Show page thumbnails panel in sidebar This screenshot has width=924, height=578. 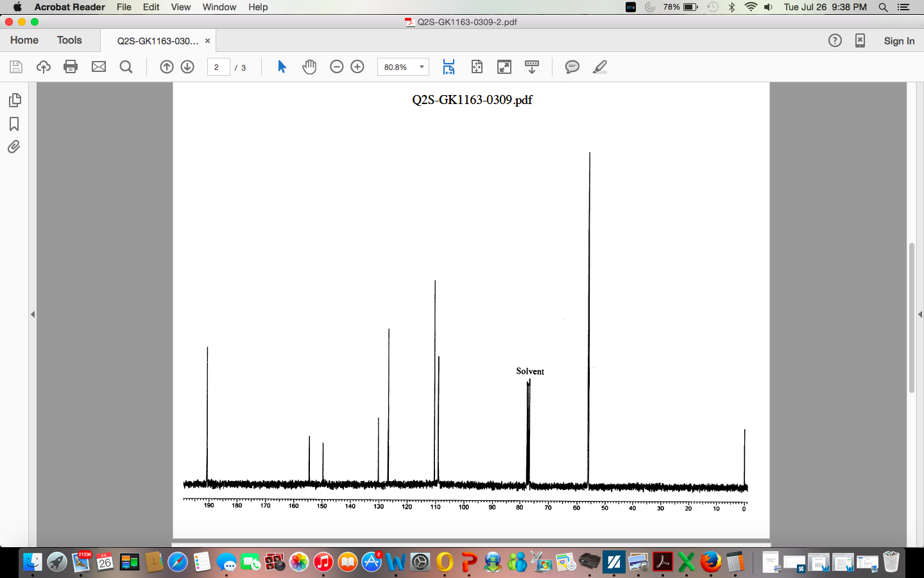click(x=14, y=100)
